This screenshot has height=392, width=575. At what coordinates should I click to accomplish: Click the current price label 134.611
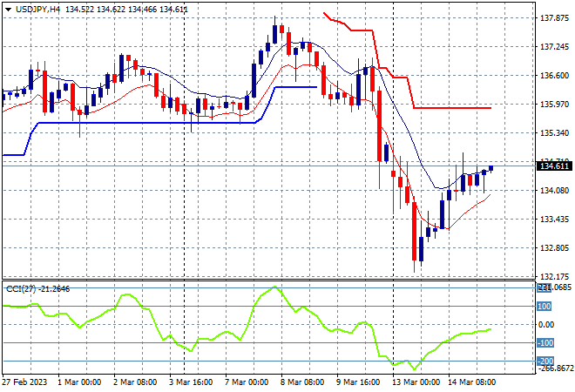pos(556,166)
